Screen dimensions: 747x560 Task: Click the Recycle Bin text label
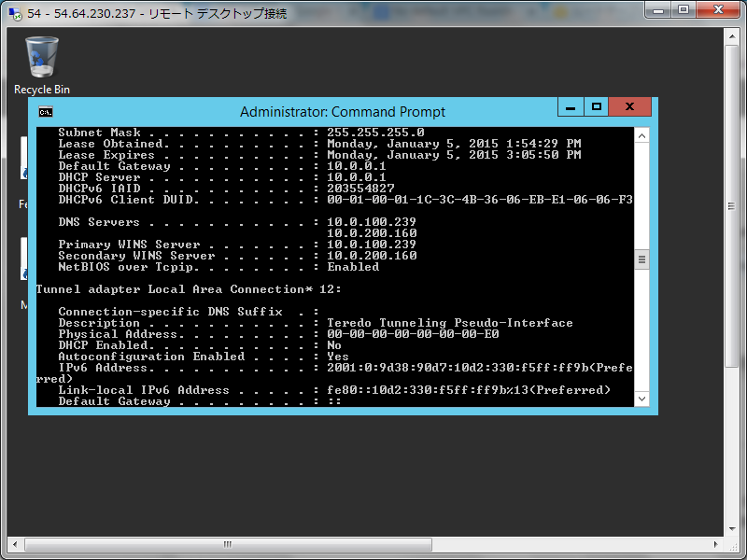pyautogui.click(x=42, y=90)
